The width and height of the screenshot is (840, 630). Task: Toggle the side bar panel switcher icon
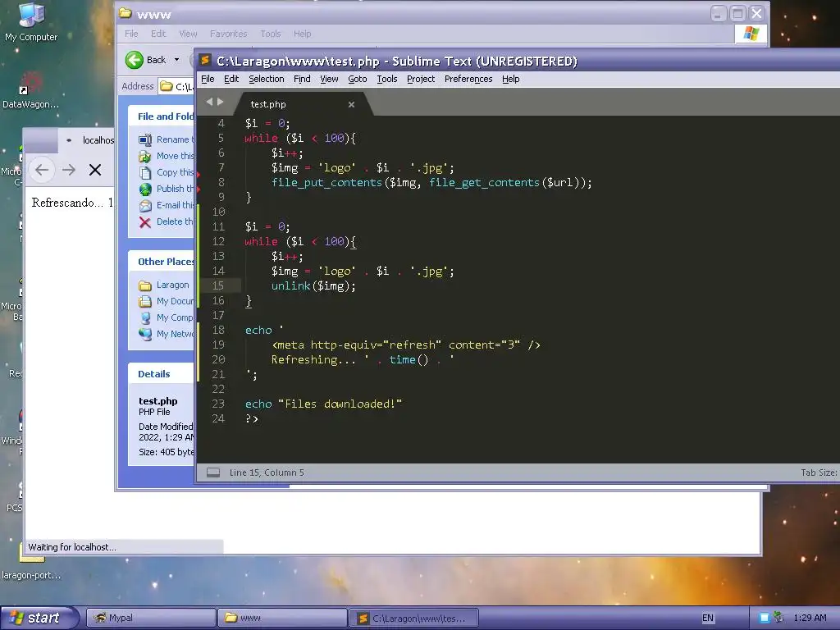click(x=213, y=472)
